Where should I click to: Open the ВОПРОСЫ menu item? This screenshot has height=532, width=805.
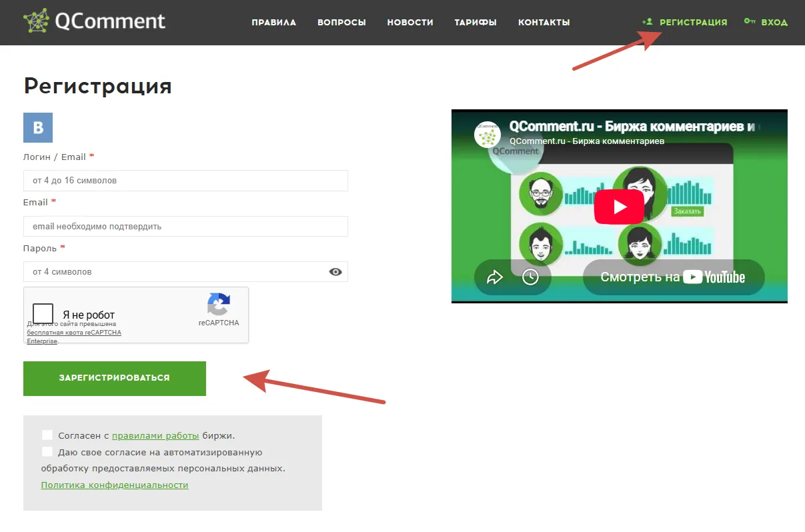coord(341,23)
